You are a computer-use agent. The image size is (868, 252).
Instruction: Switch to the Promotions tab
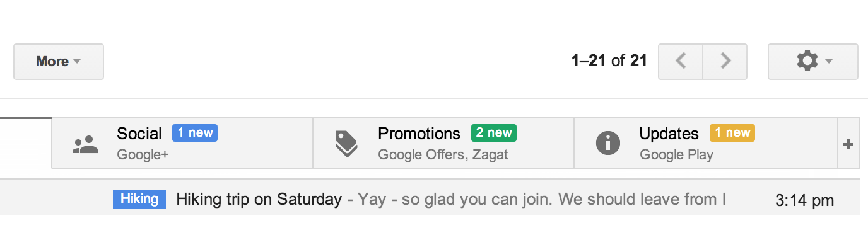coord(443,144)
